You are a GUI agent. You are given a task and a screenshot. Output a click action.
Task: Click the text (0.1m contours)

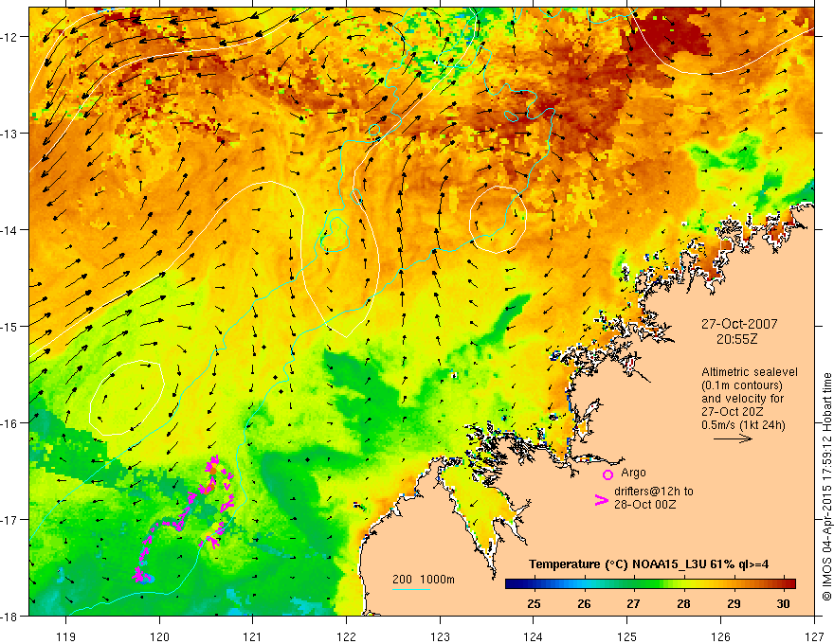tap(742, 385)
